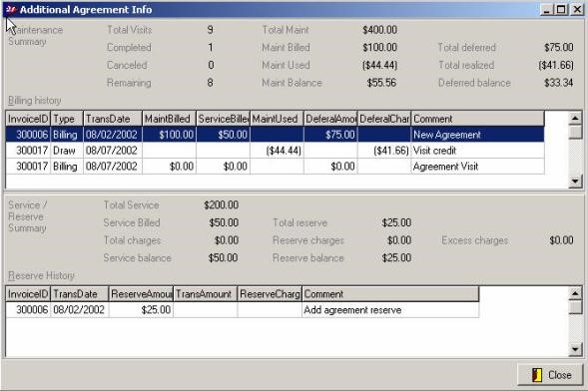Click the app icon in title bar

click(x=11, y=9)
